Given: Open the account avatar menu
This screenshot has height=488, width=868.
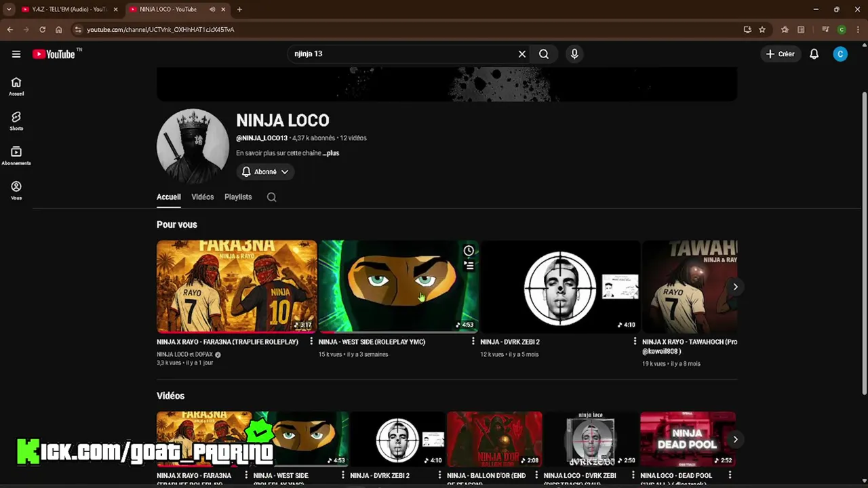Looking at the screenshot, I should 840,54.
